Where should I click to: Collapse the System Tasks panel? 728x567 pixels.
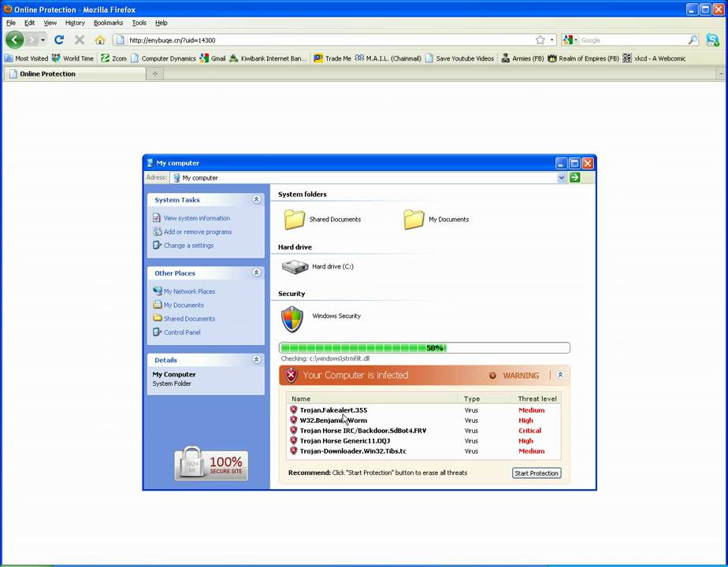coord(256,199)
